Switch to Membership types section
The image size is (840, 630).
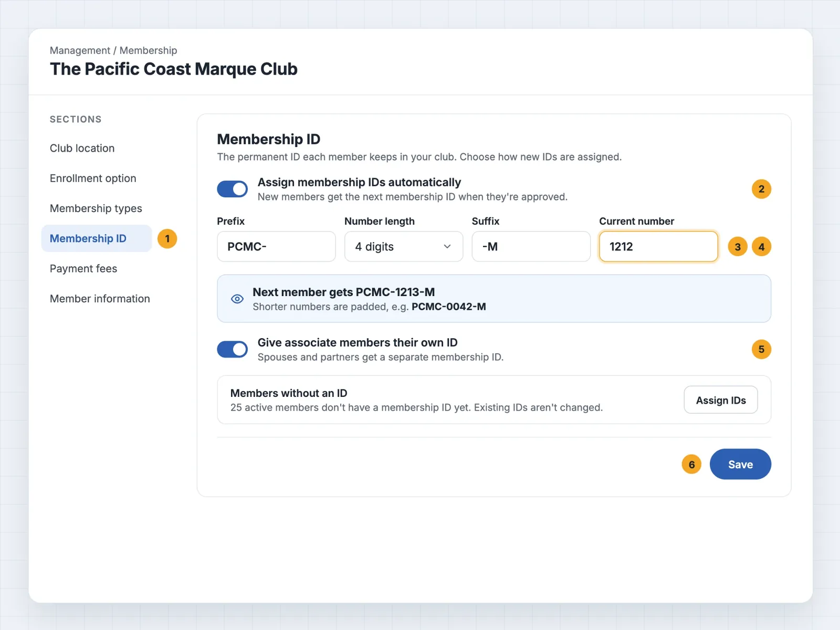96,208
